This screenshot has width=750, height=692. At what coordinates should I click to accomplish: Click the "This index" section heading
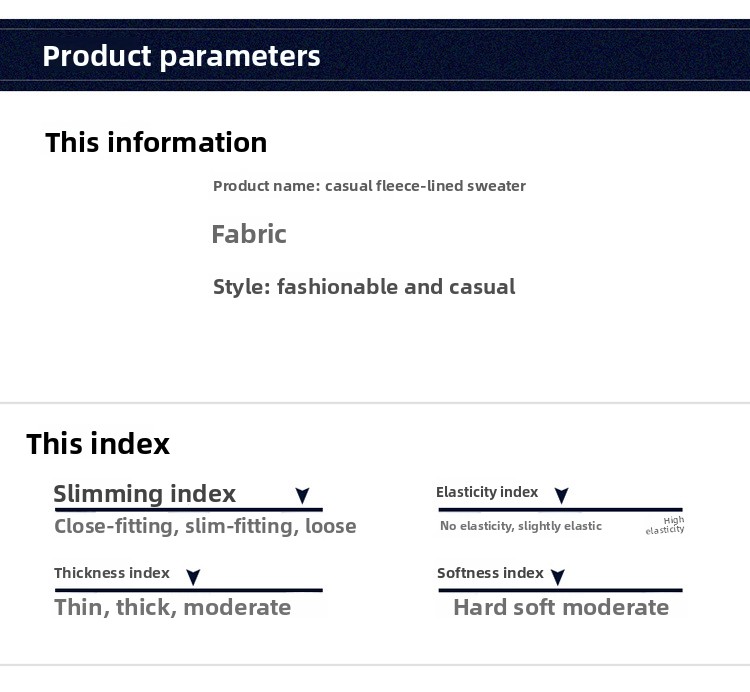coord(98,444)
